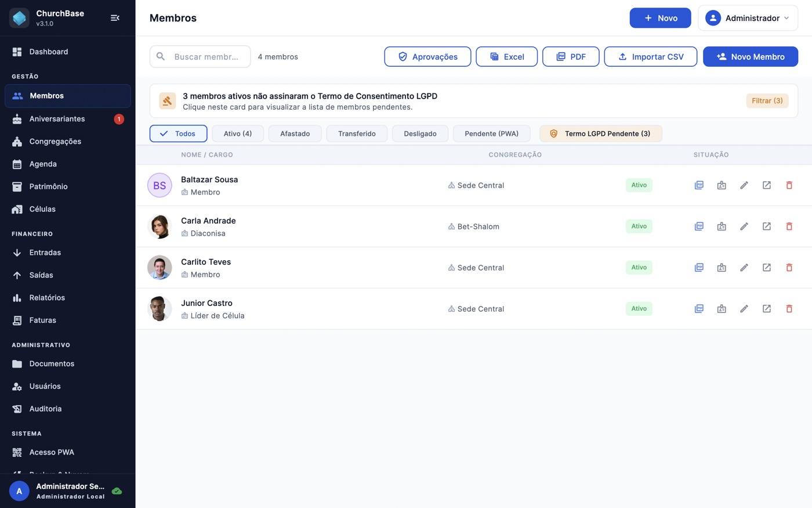
Task: Edit Carla Andrade with the pencil icon
Action: [x=744, y=226]
